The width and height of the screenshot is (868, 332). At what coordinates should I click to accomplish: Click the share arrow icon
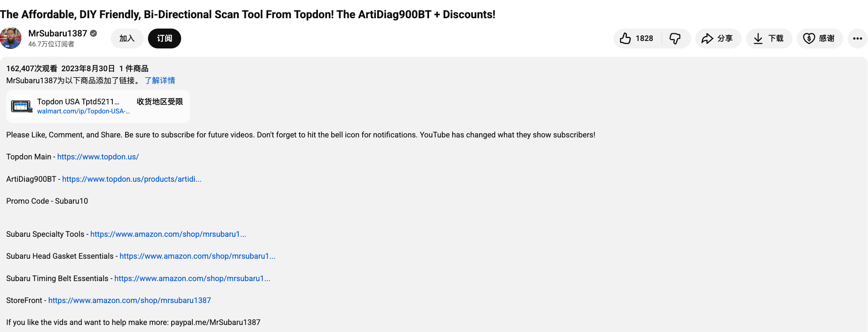[707, 38]
